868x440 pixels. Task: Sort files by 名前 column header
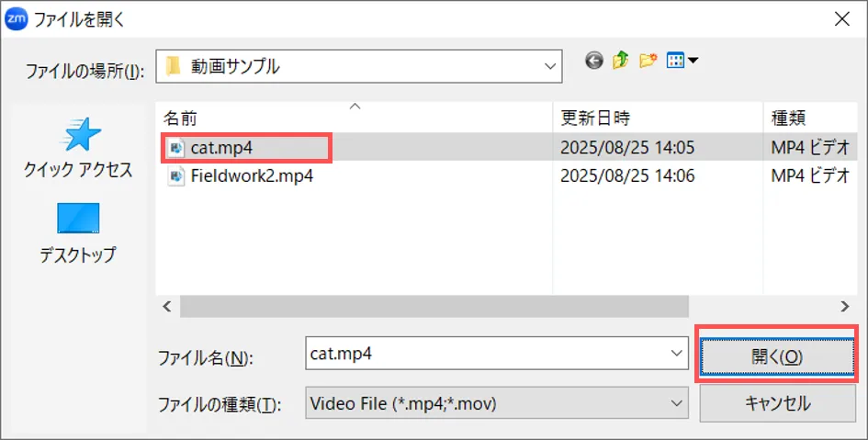180,118
